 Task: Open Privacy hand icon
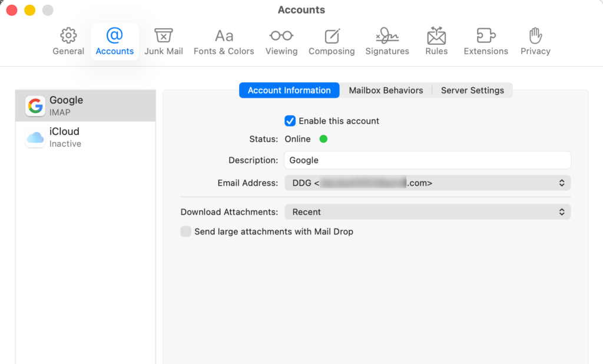[x=535, y=36]
